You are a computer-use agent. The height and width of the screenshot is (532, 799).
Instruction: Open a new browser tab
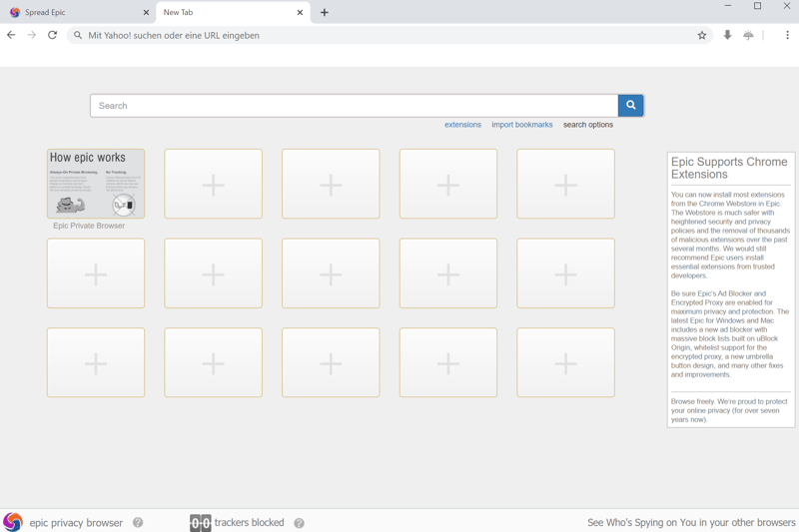click(x=325, y=13)
